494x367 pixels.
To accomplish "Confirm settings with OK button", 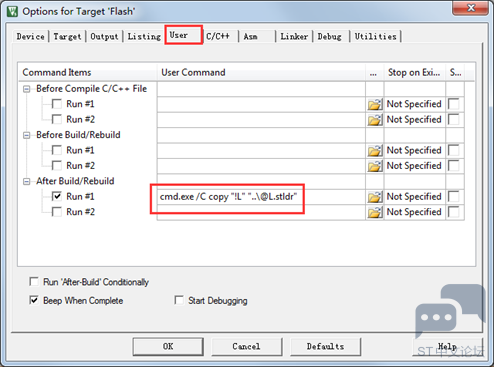I will pos(168,347).
